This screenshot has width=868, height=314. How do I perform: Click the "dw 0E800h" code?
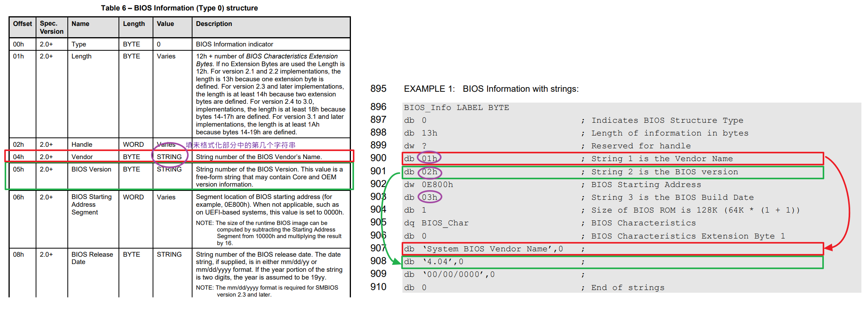428,185
